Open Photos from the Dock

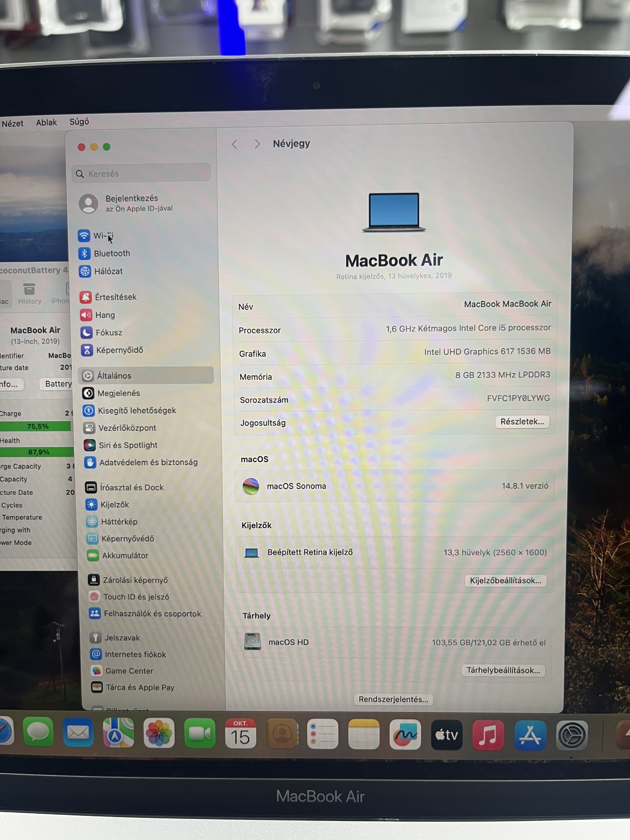tap(159, 733)
